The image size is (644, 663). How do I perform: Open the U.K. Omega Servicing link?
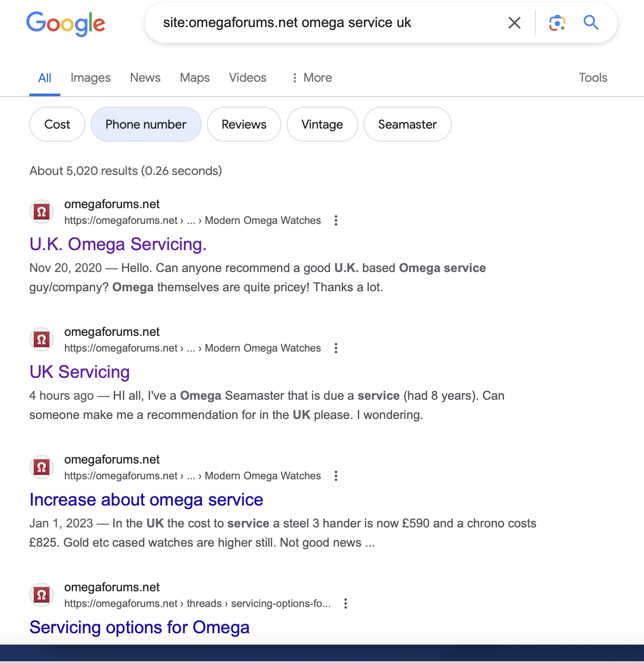(x=118, y=244)
